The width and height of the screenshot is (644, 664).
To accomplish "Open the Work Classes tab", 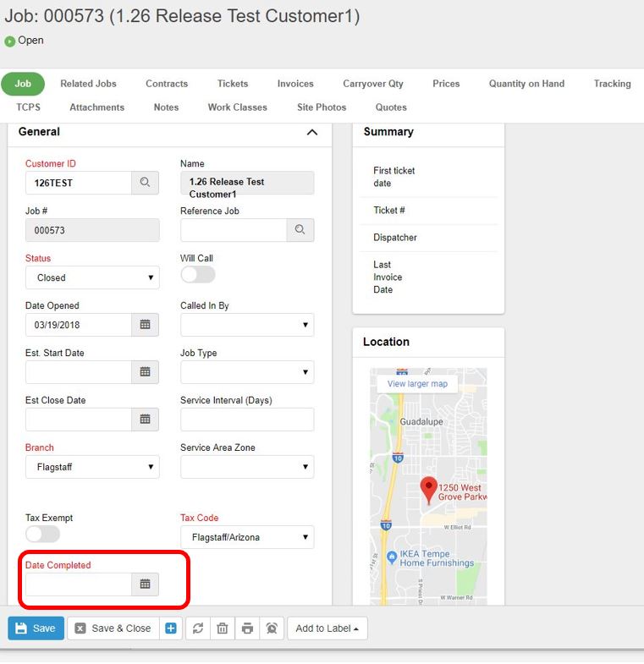I will point(237,107).
